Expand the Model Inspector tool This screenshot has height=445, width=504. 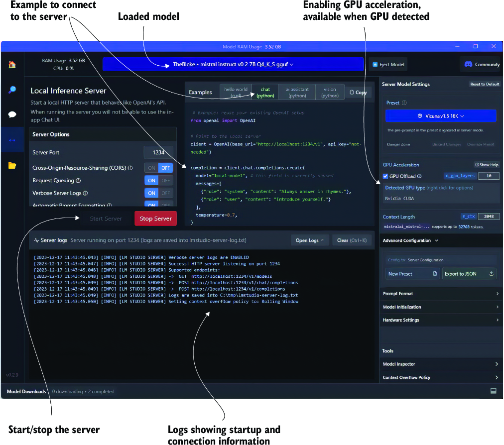coord(441,364)
